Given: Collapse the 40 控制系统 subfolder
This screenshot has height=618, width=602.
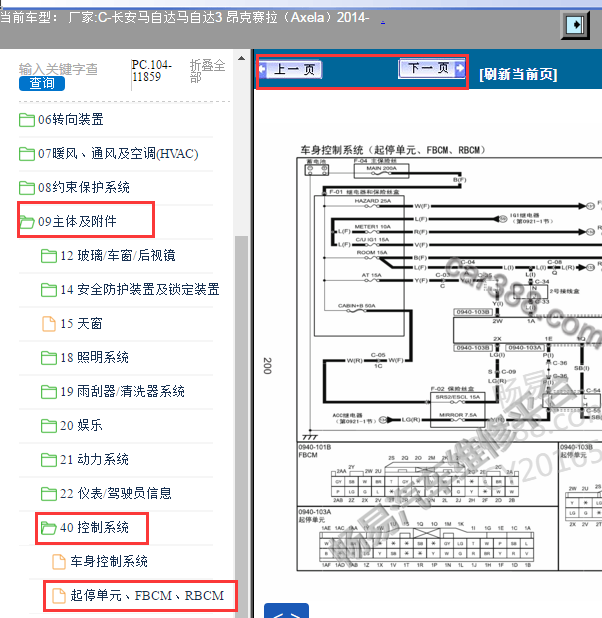Looking at the screenshot, I should [x=95, y=528].
